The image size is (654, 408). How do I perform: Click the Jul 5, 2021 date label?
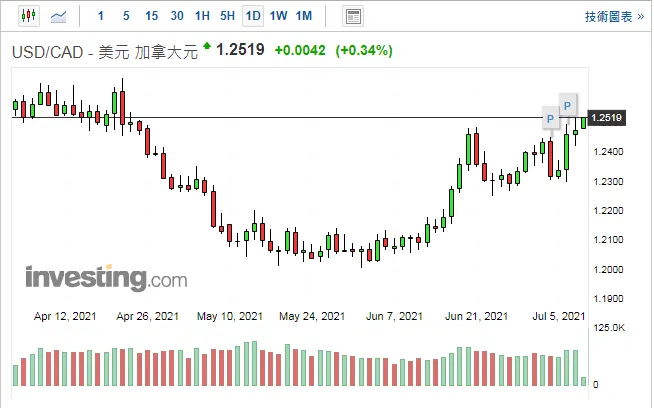(559, 316)
